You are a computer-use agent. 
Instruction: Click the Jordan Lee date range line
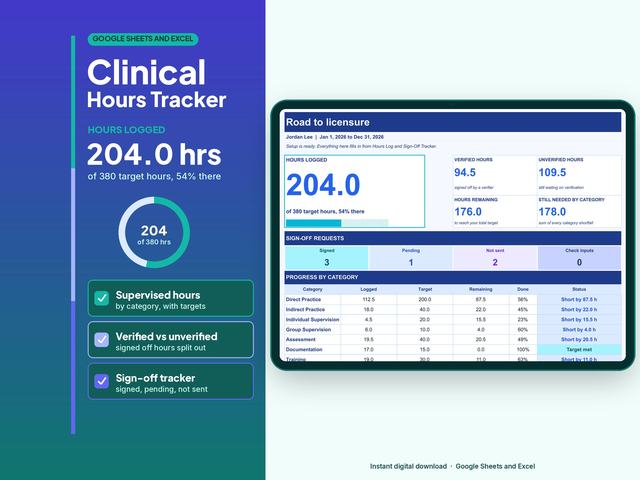[x=335, y=137]
